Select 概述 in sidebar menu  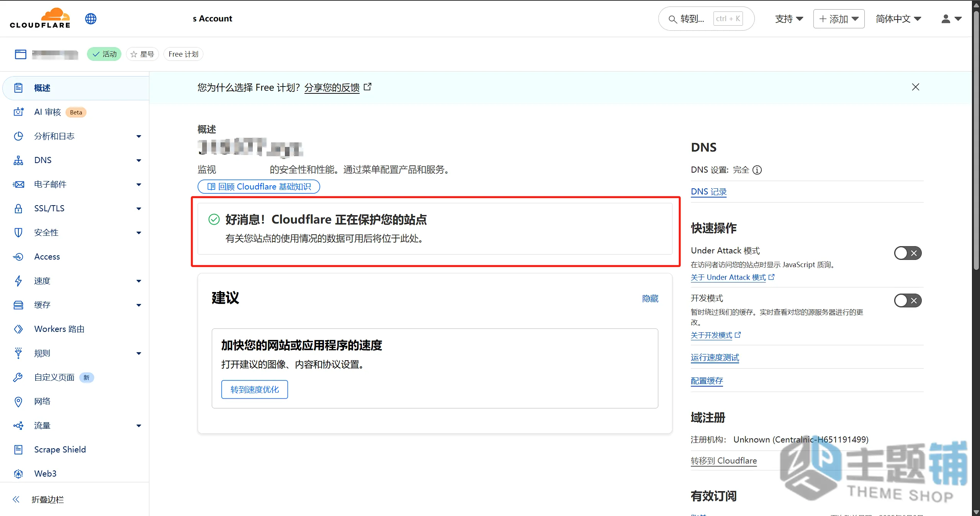click(x=76, y=88)
